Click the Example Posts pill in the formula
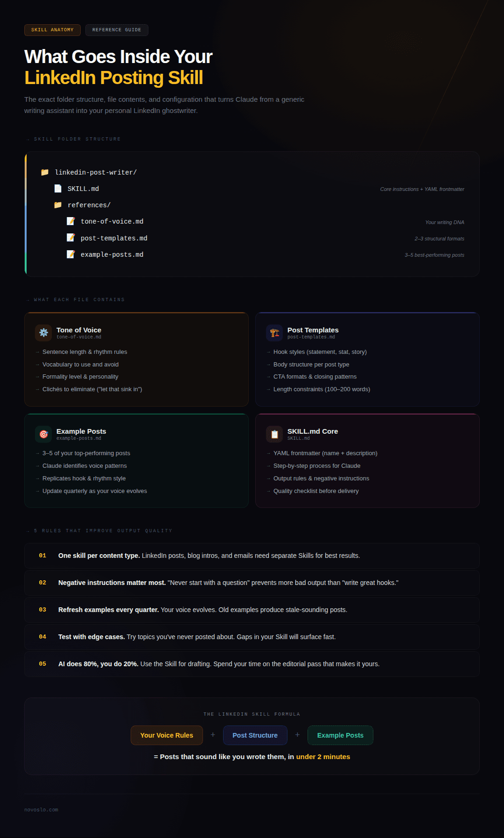The image size is (504, 838). click(340, 735)
